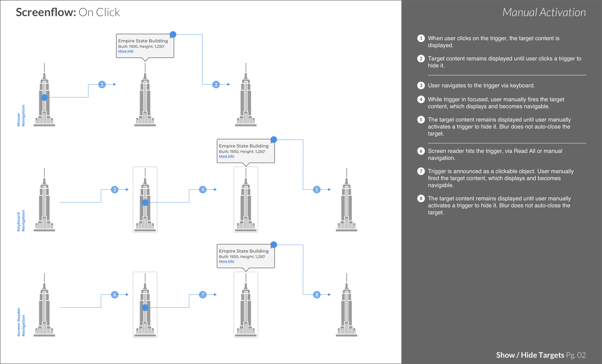Click note 'Trigger is announced as a clickable object'
The height and width of the screenshot is (364, 602).
[501, 178]
